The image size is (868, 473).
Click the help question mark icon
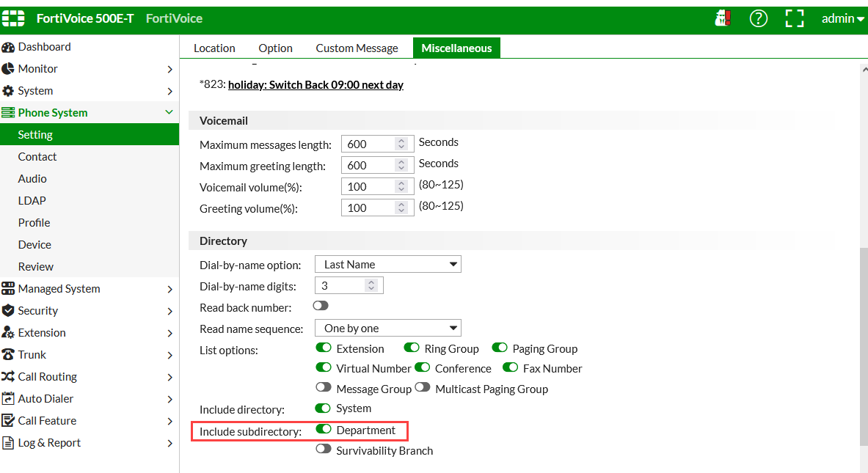pos(758,18)
